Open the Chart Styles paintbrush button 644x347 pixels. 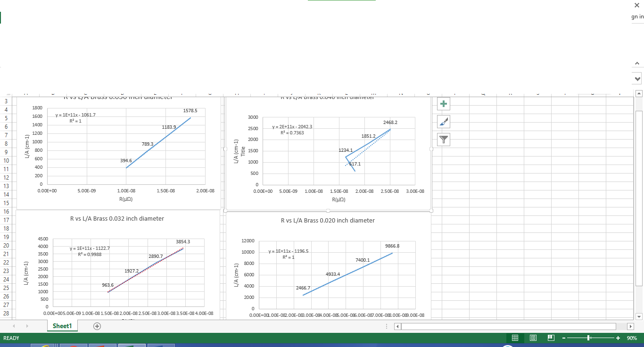[x=444, y=122]
